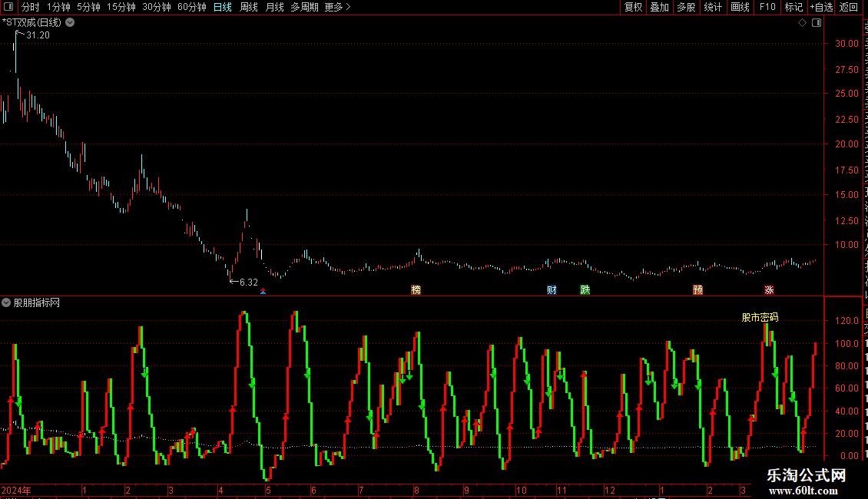Click the 31.20 high price label

pos(38,35)
